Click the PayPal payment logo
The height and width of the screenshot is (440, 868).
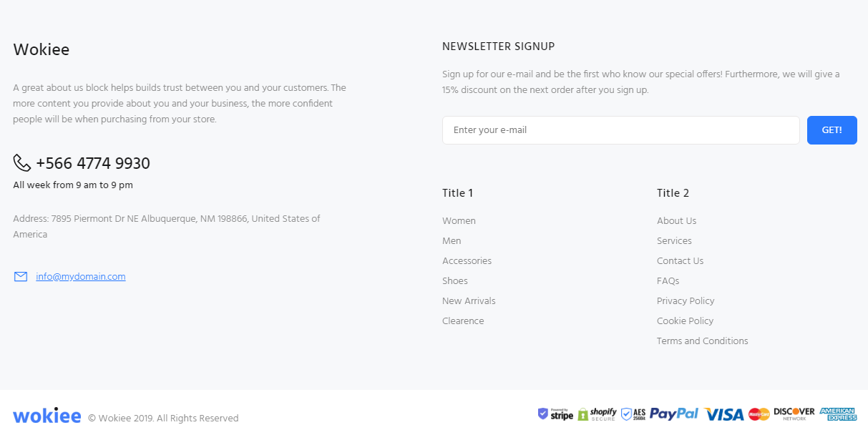pos(674,414)
